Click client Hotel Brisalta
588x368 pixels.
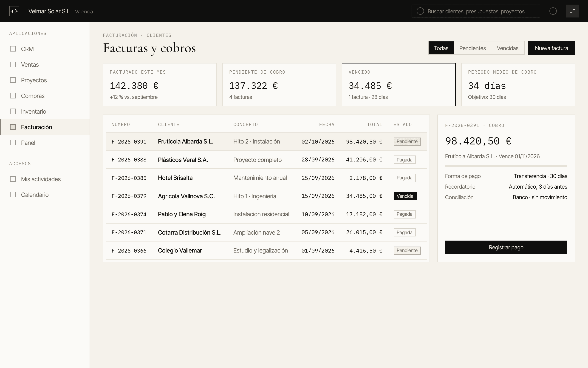coord(175,178)
